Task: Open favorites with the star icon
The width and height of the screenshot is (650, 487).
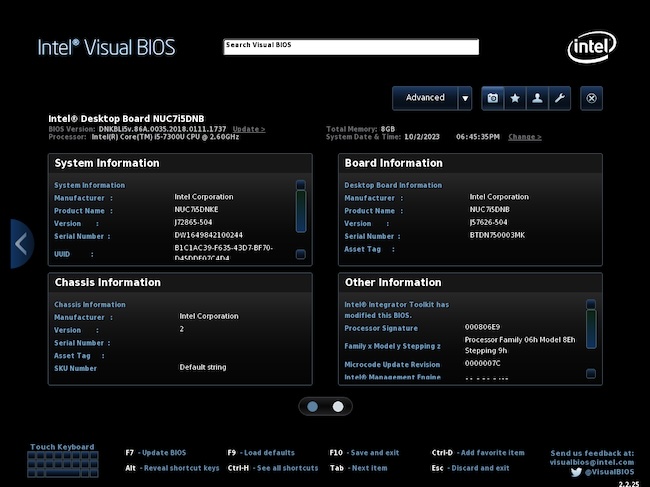Action: 515,98
